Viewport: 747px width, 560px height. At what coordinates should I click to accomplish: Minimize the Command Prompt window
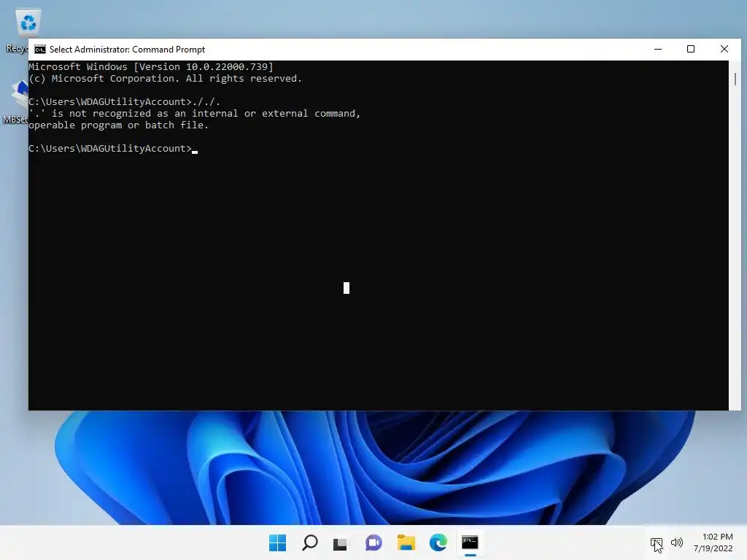point(658,49)
